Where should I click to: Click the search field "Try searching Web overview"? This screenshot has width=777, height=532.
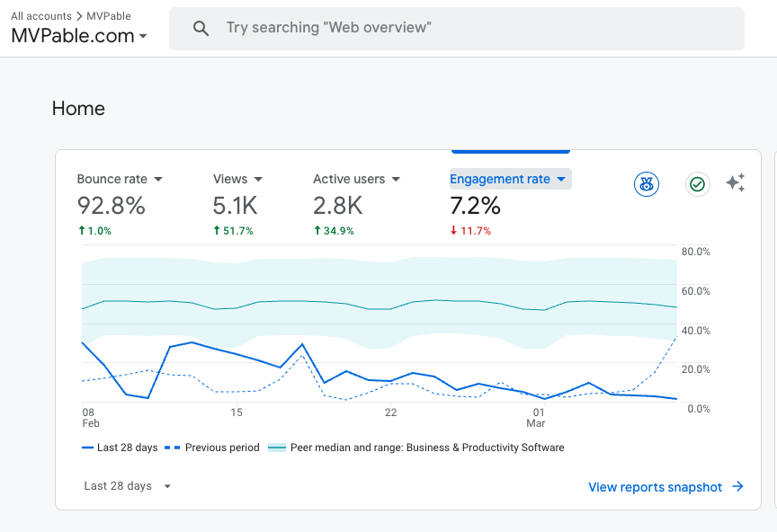[456, 28]
